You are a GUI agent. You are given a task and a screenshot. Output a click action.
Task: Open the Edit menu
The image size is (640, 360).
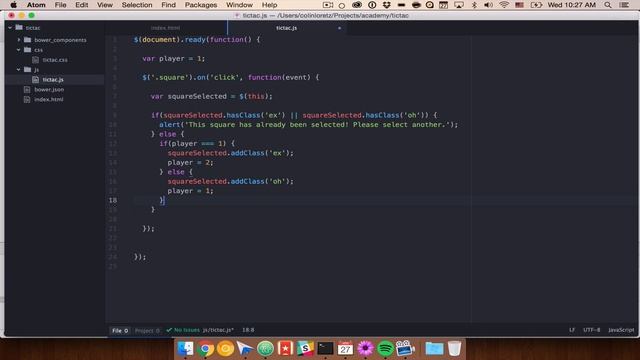82,5
